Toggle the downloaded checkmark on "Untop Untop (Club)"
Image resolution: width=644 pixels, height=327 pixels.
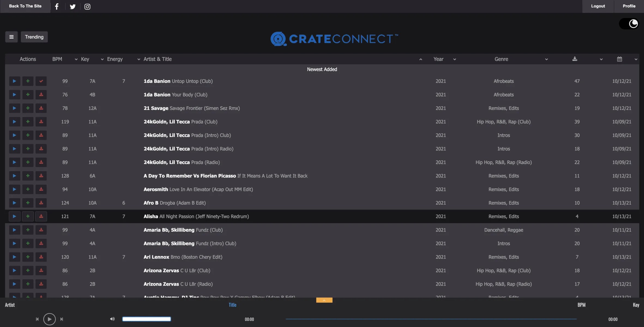(x=41, y=81)
